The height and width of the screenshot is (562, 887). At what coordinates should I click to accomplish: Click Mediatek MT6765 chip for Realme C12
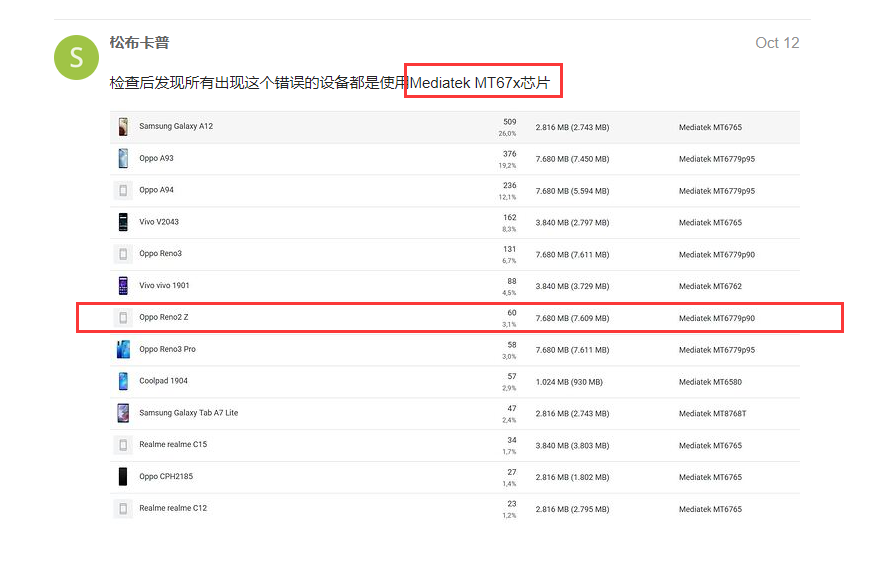point(710,509)
